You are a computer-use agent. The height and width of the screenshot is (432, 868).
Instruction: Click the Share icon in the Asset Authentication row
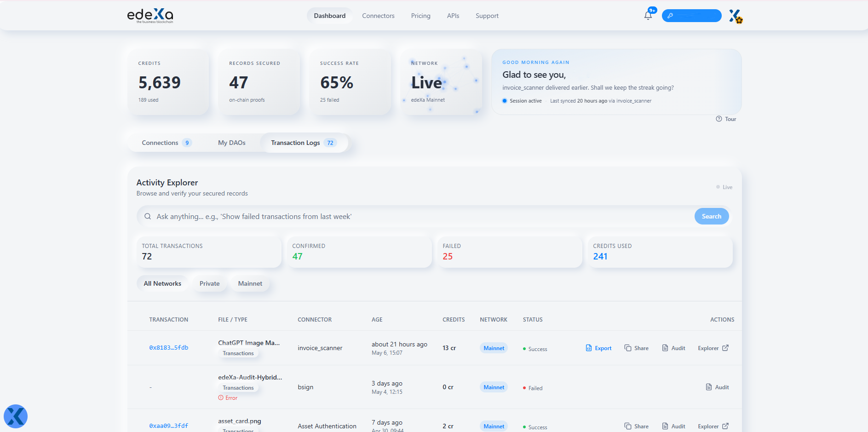[628, 426]
